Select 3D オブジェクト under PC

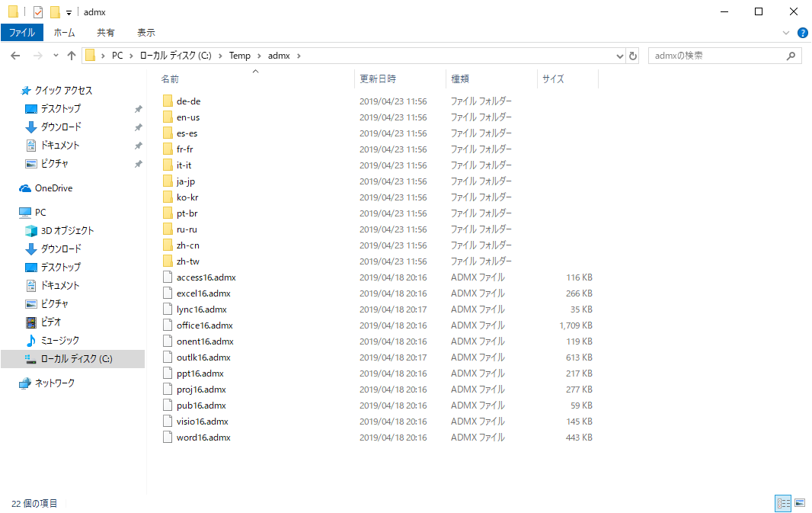(67, 231)
